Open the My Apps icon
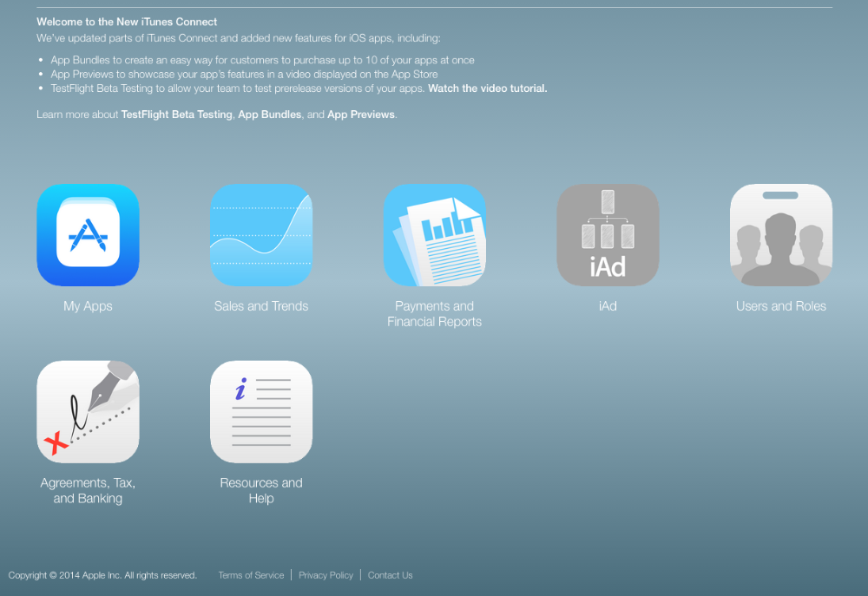868x596 pixels. tap(88, 235)
